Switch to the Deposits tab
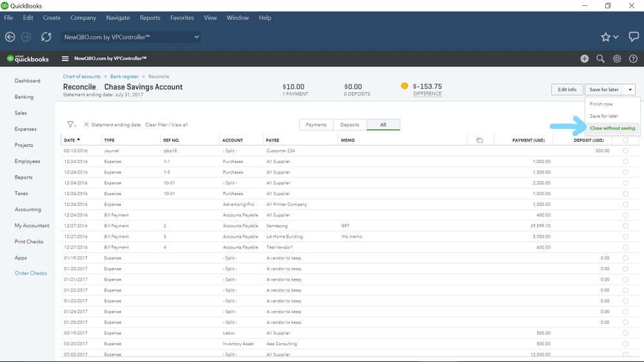Screen dimensions: 644x362 [349, 125]
